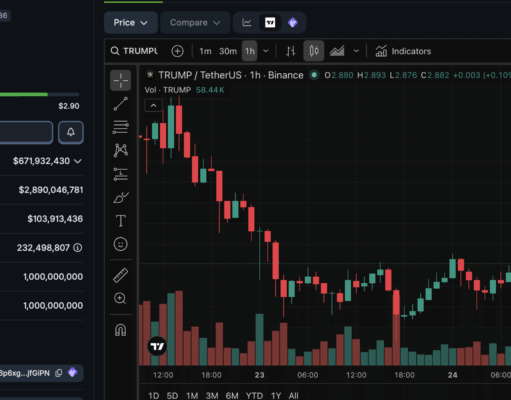This screenshot has width=511, height=400.
Task: Open the Price dropdown
Action: (131, 23)
